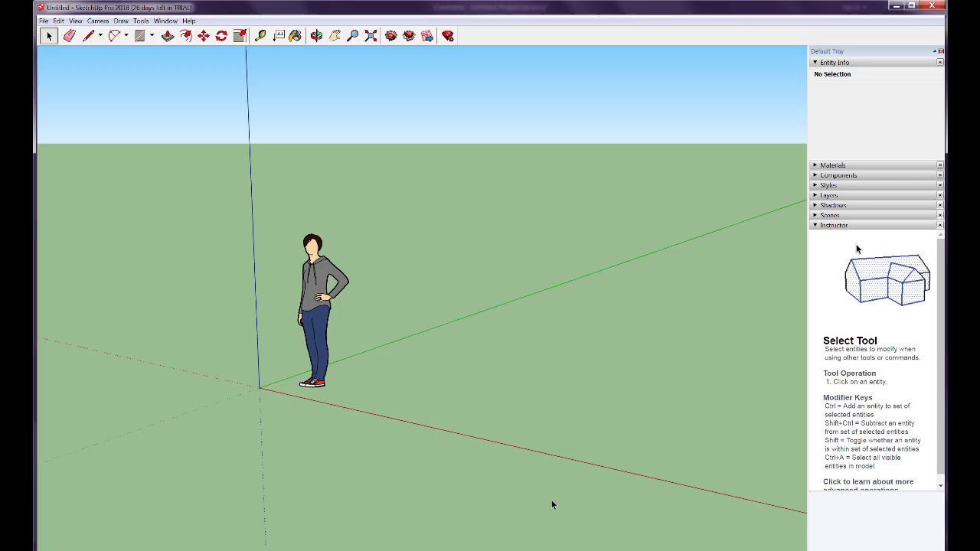Close the Shadows panel

(x=940, y=205)
